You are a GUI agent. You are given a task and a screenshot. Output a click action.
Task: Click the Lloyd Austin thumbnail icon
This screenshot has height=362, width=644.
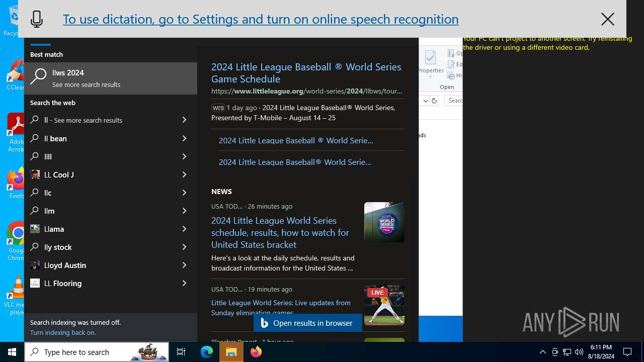tap(35, 265)
